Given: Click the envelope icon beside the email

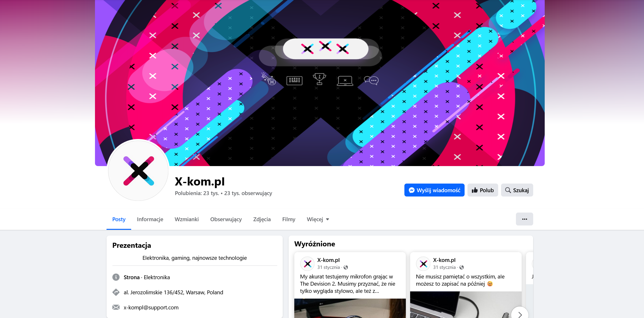Looking at the screenshot, I should coord(116,307).
